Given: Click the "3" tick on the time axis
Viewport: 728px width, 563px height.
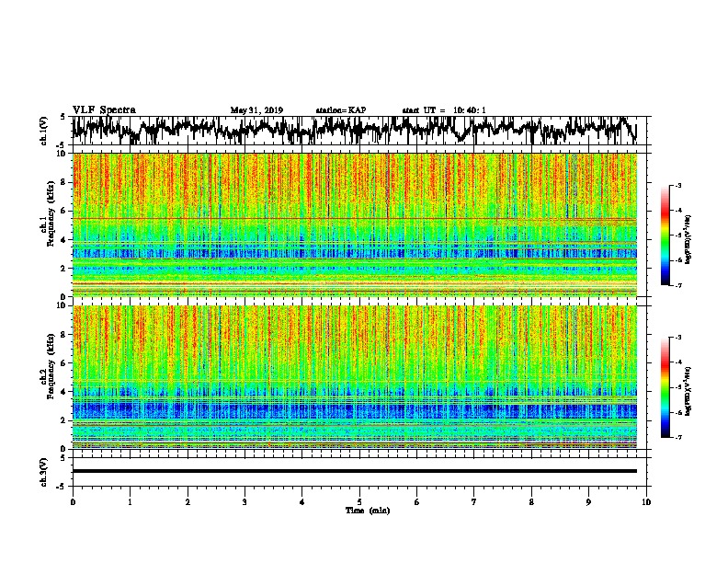Looking at the screenshot, I should pyautogui.click(x=245, y=501).
